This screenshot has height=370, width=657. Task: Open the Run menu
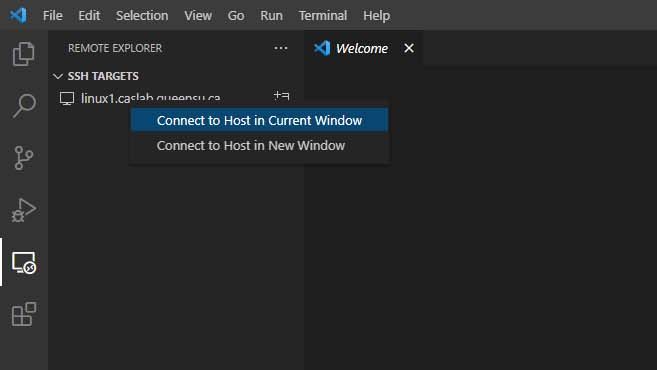(x=271, y=16)
